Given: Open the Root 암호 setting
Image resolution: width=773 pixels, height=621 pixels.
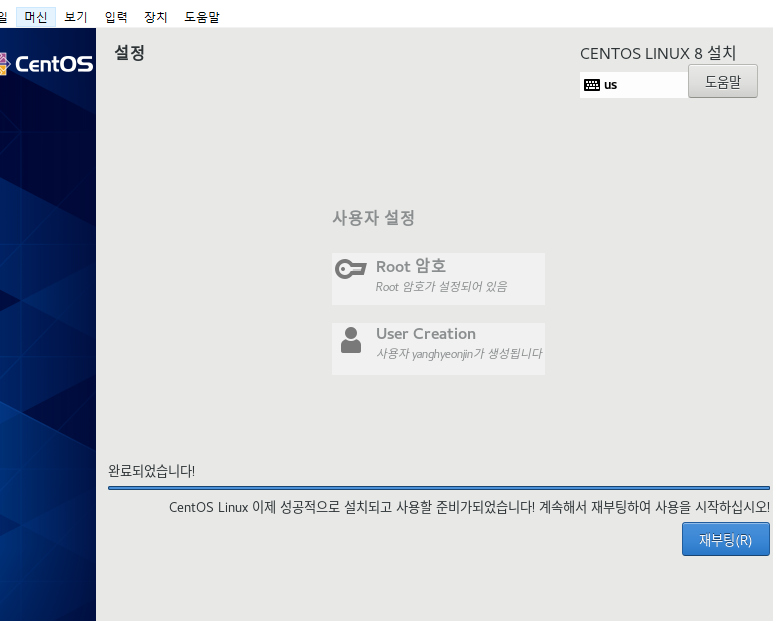Looking at the screenshot, I should click(x=438, y=279).
